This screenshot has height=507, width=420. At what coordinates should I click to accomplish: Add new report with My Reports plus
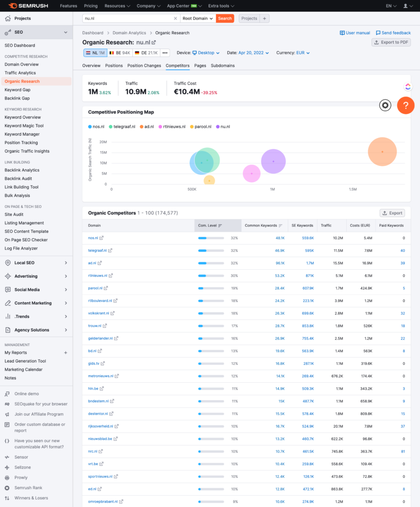pos(66,353)
